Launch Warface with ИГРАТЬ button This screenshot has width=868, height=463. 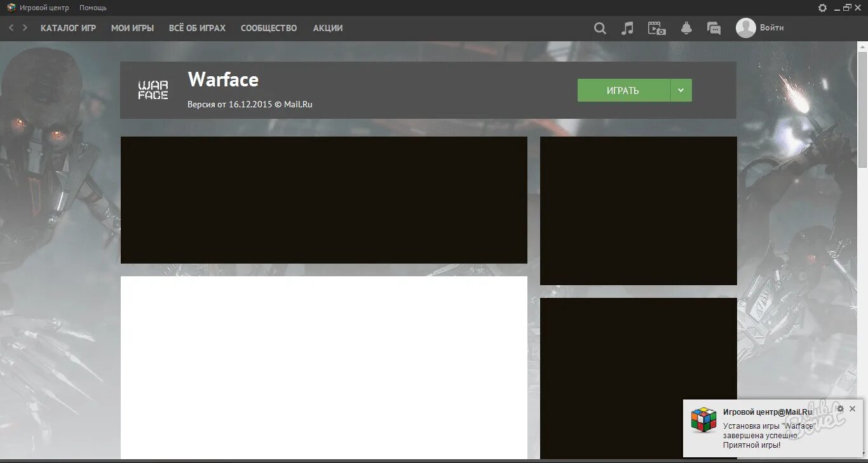[x=623, y=90]
